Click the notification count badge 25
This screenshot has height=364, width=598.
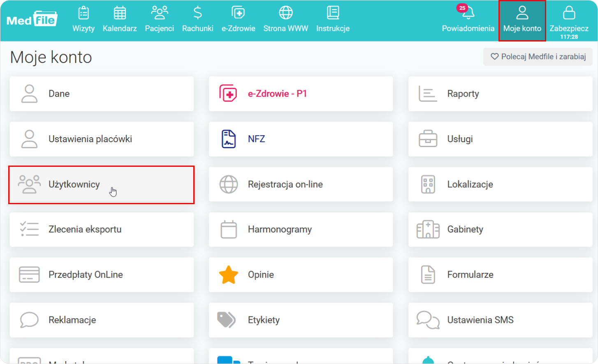[462, 8]
